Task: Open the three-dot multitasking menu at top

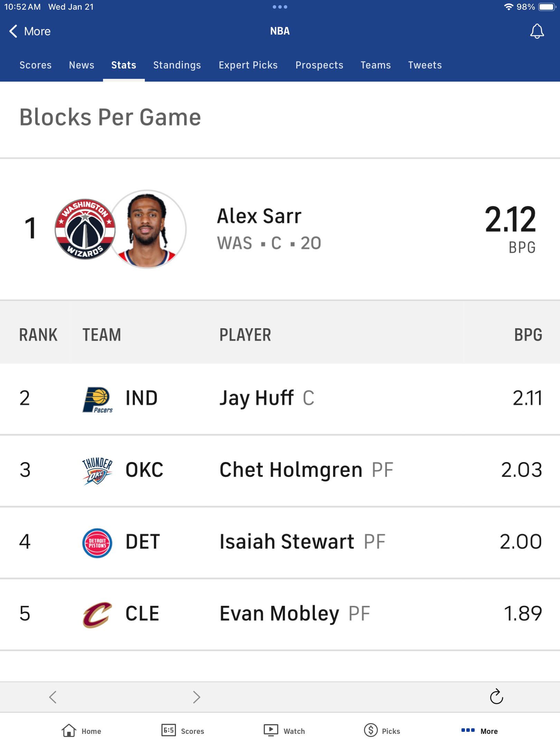Action: click(x=280, y=7)
